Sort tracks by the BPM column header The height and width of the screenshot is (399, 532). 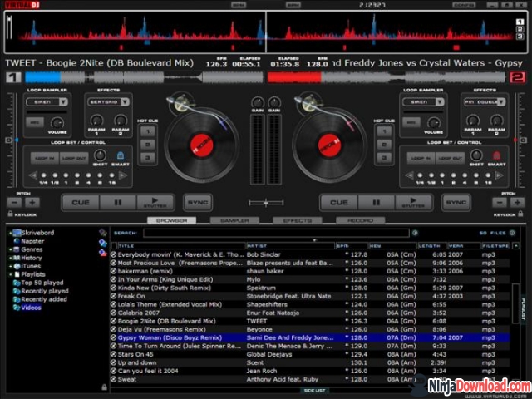[352, 246]
